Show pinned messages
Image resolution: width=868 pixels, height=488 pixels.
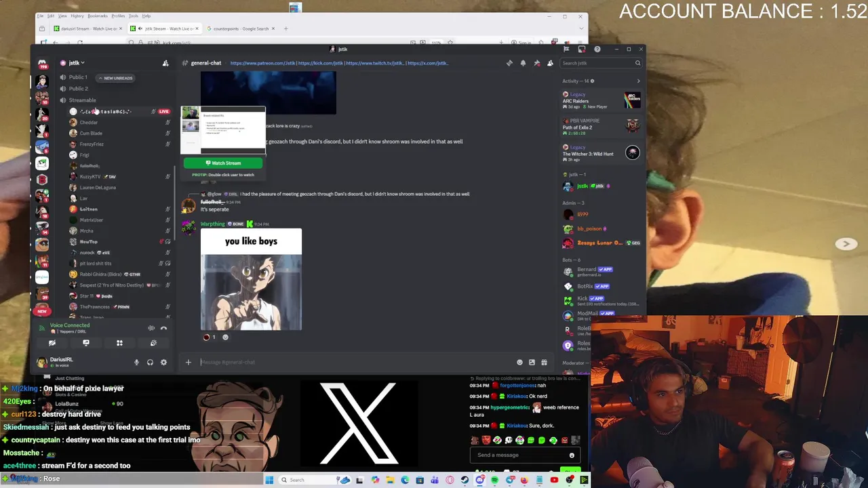click(x=536, y=63)
